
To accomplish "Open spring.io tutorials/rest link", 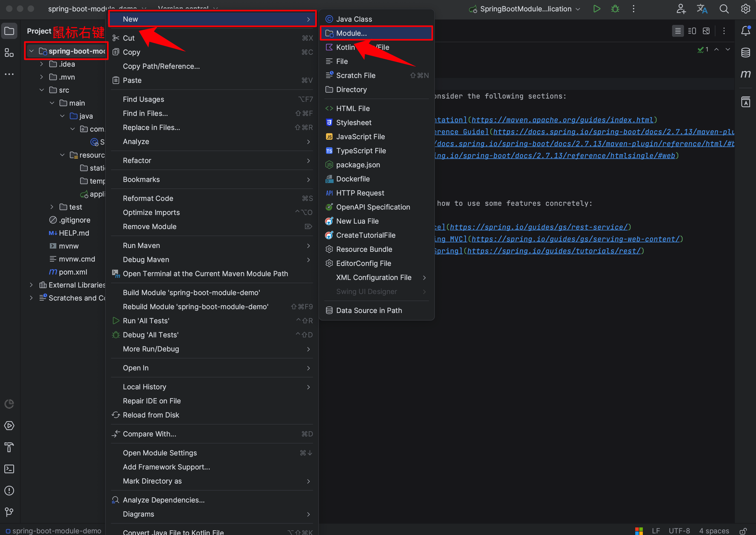I will pyautogui.click(x=554, y=251).
